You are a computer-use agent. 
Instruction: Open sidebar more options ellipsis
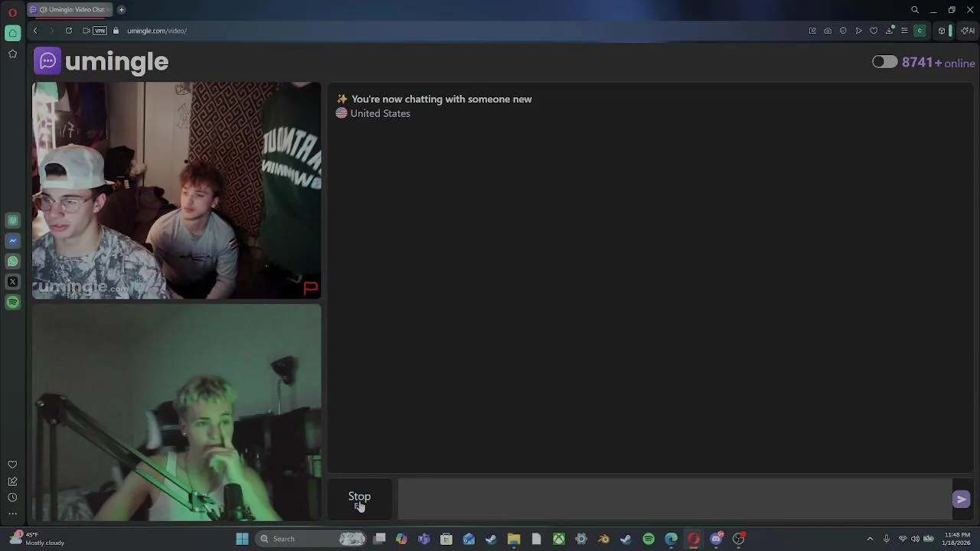(12, 514)
